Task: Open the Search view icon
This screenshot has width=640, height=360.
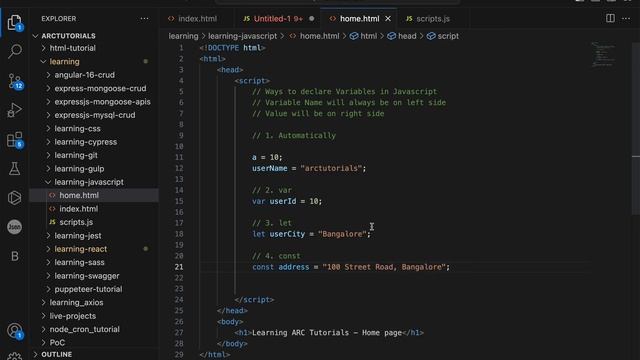Action: tap(15, 51)
